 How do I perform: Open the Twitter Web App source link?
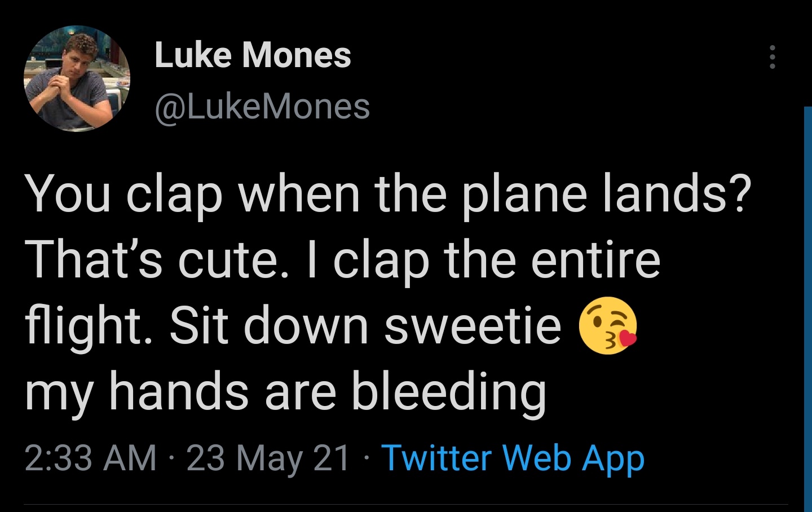pos(513,457)
